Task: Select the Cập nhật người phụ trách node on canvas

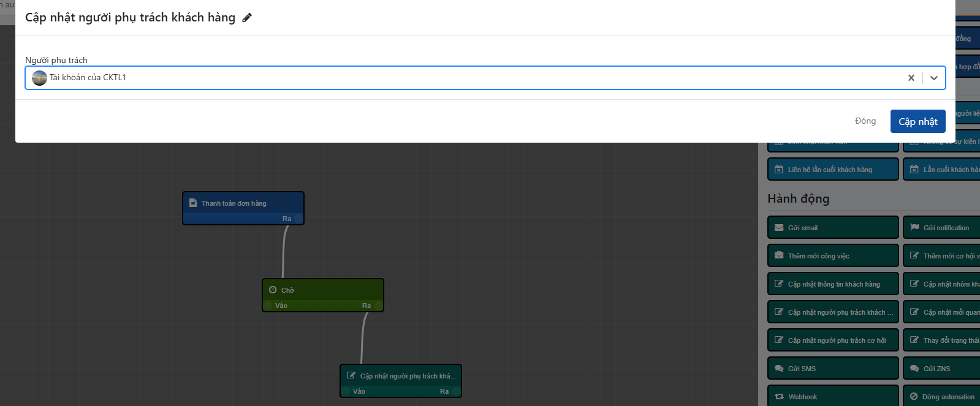Action: [x=401, y=376]
